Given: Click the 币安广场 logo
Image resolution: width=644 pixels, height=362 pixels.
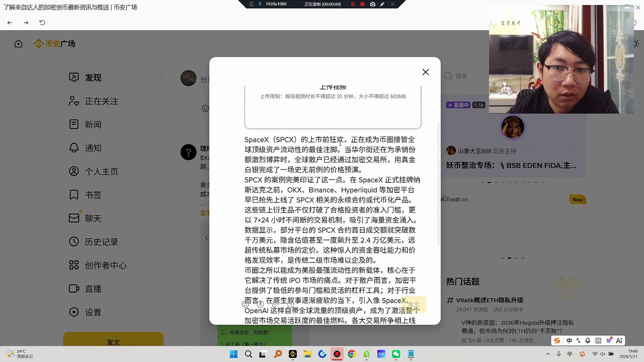Looking at the screenshot, I should pos(54,44).
